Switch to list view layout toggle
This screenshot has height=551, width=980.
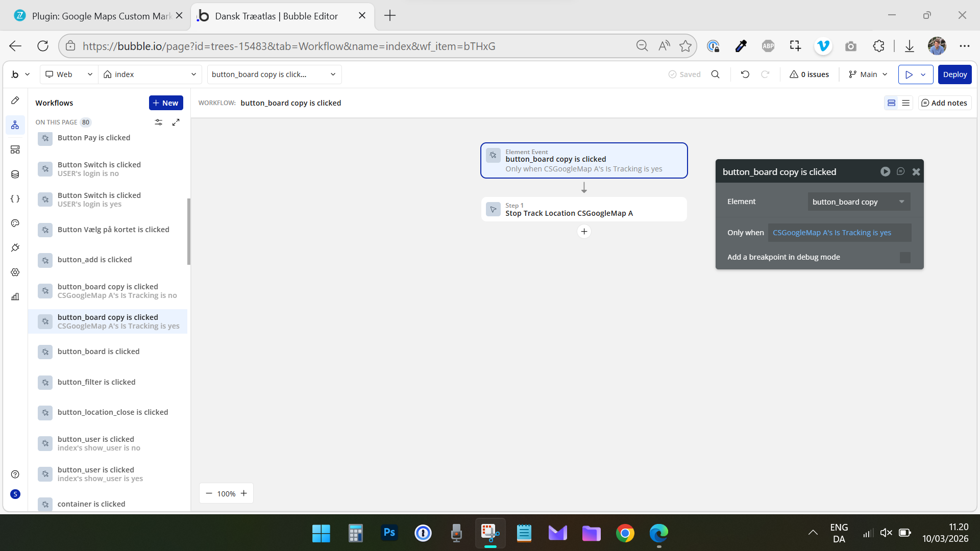pyautogui.click(x=906, y=103)
